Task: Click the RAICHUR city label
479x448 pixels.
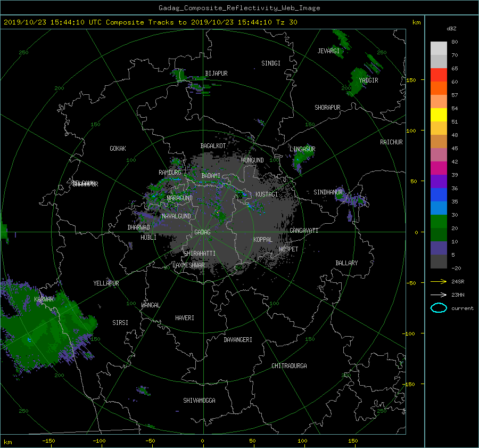Action: pos(391,142)
